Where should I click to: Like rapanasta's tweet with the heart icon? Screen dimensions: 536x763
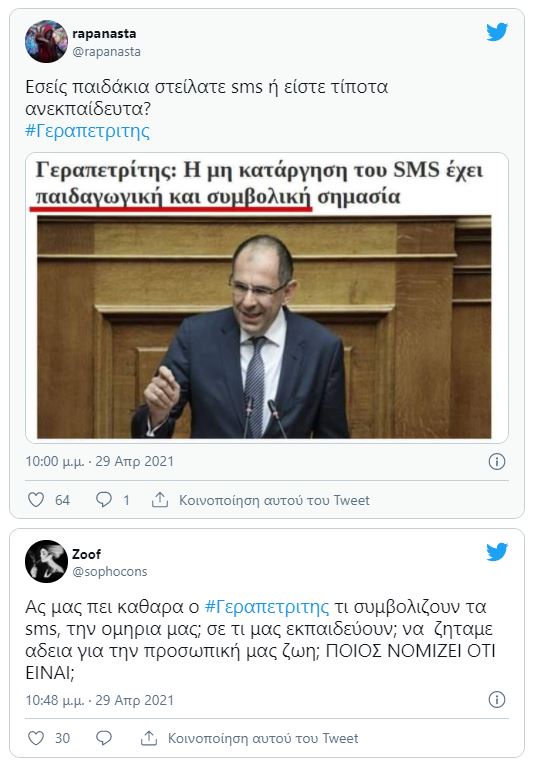point(36,500)
